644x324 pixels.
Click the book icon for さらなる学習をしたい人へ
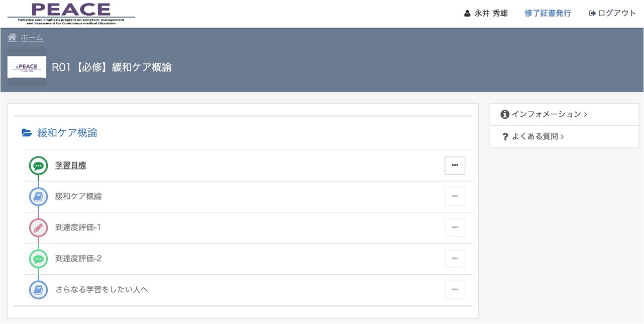[38, 290]
